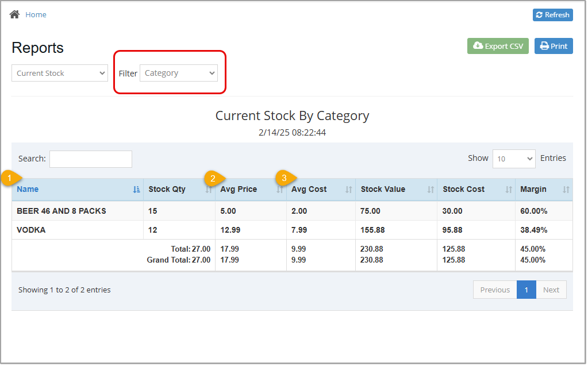
Task: Select page 1 in the pagination control
Action: point(526,290)
